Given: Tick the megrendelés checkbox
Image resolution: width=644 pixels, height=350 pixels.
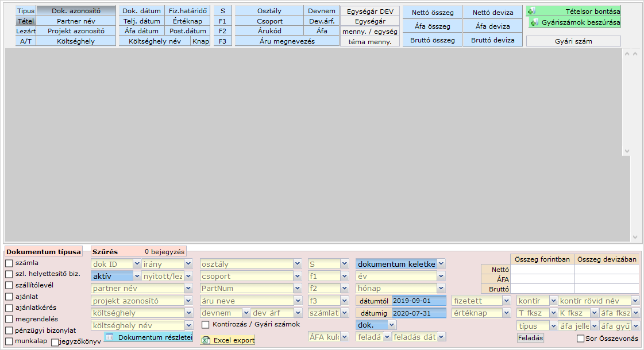Looking at the screenshot, I should point(9,319).
